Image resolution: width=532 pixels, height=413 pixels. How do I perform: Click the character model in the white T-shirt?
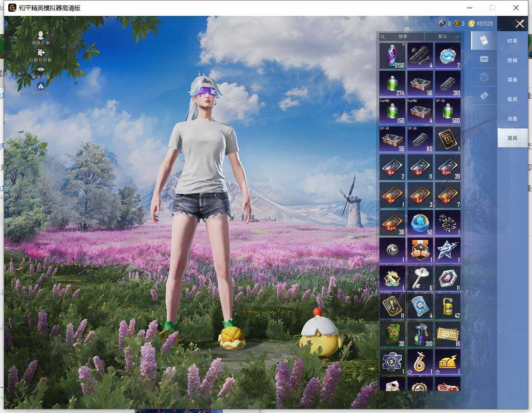(x=202, y=210)
